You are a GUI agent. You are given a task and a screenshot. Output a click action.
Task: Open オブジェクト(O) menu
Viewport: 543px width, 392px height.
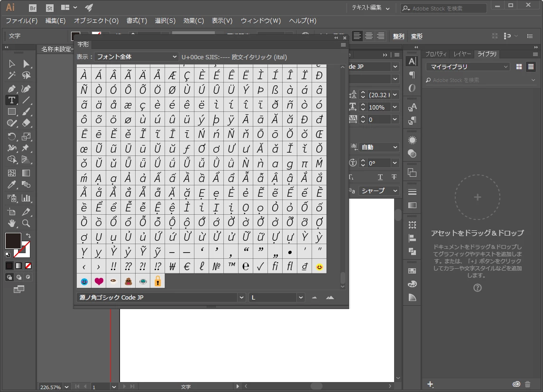click(x=96, y=21)
